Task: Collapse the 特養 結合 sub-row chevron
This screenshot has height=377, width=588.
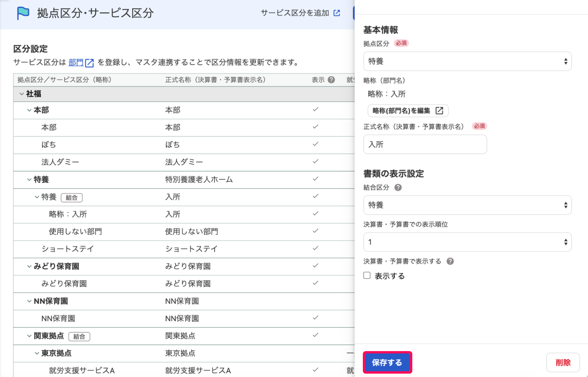Action: [x=37, y=197]
